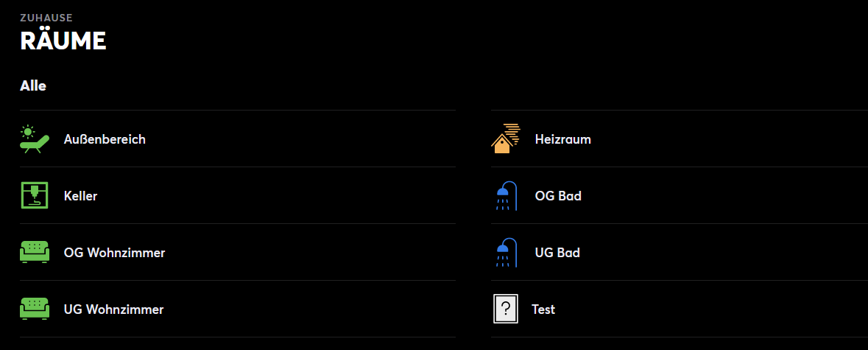Click the 3D printer icon for Keller
This screenshot has width=868, height=350.
pyautogui.click(x=35, y=196)
